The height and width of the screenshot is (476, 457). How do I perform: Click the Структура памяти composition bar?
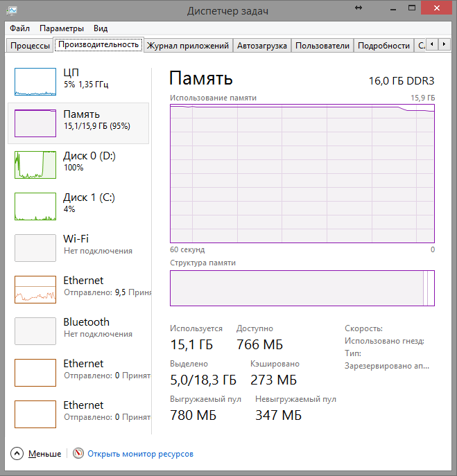click(302, 288)
